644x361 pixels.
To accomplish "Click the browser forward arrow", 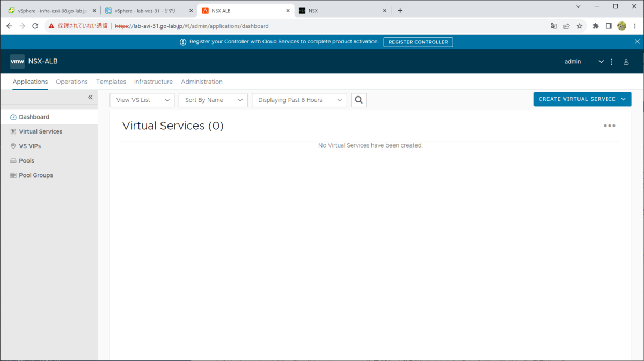I will 22,26.
